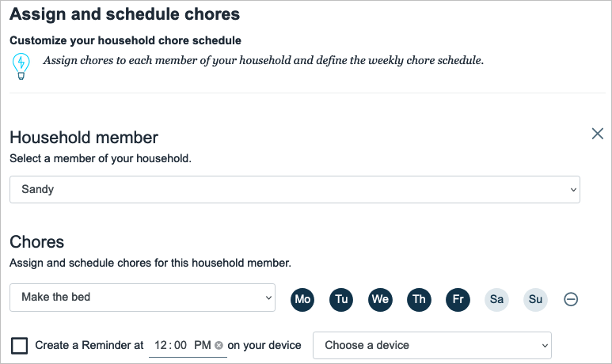The height and width of the screenshot is (364, 612).
Task: Open the Sandy household member dropdown
Action: click(x=295, y=189)
